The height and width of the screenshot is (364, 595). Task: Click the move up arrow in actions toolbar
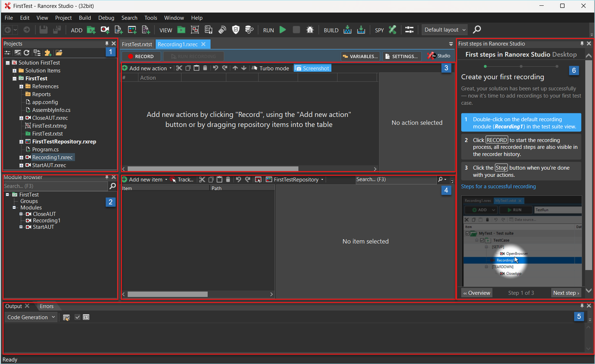point(235,68)
